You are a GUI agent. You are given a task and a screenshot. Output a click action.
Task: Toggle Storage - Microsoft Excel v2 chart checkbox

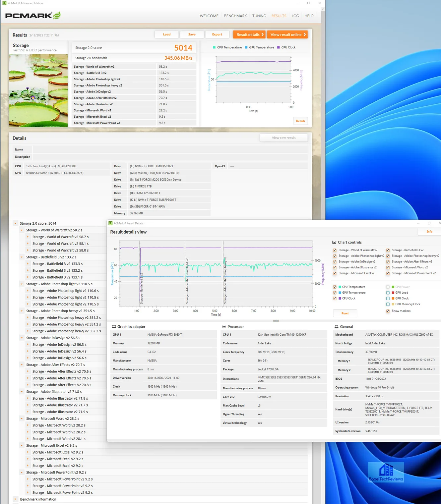click(x=335, y=273)
